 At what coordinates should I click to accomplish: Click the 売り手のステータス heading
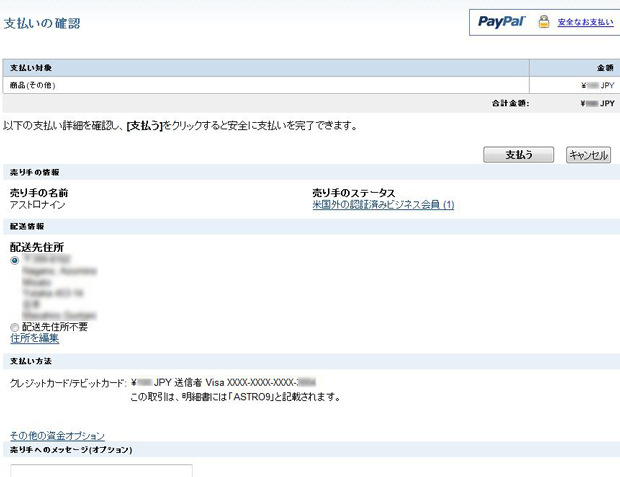click(x=353, y=193)
